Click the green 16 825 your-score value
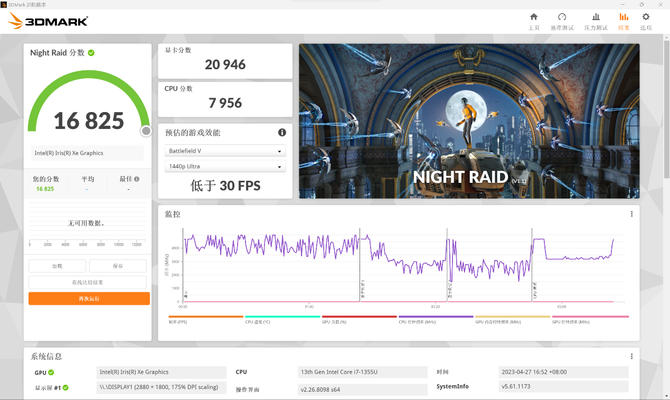 45,189
